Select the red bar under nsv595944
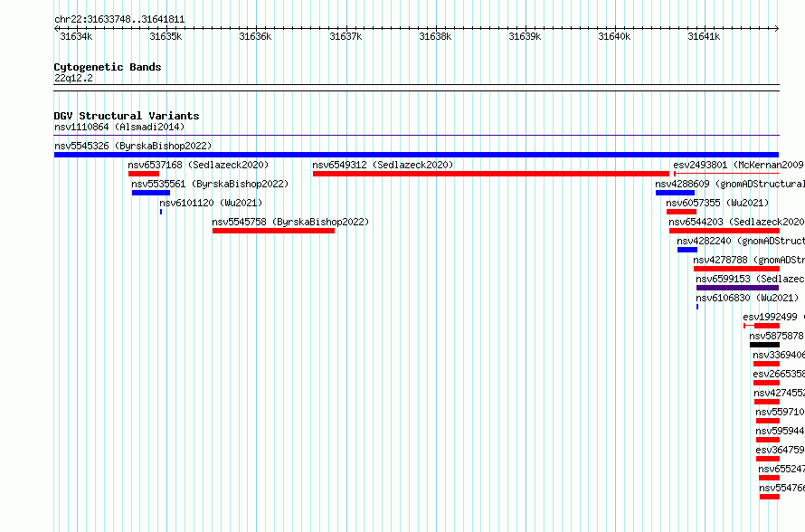The height and width of the screenshot is (532, 805). [x=768, y=440]
